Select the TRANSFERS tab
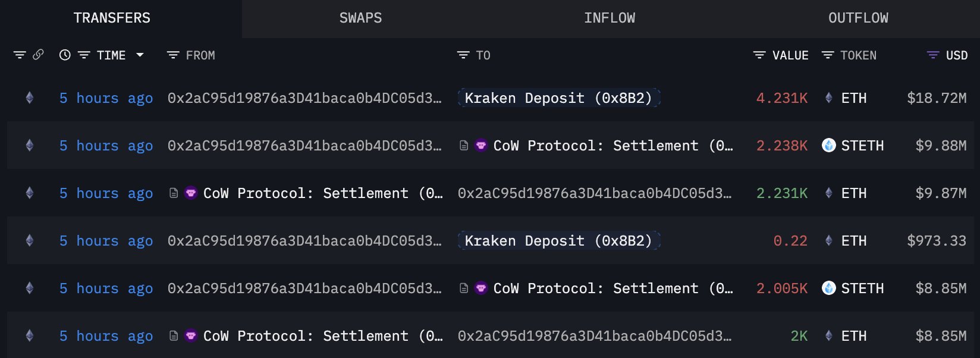Image resolution: width=980 pixels, height=358 pixels. pos(112,18)
